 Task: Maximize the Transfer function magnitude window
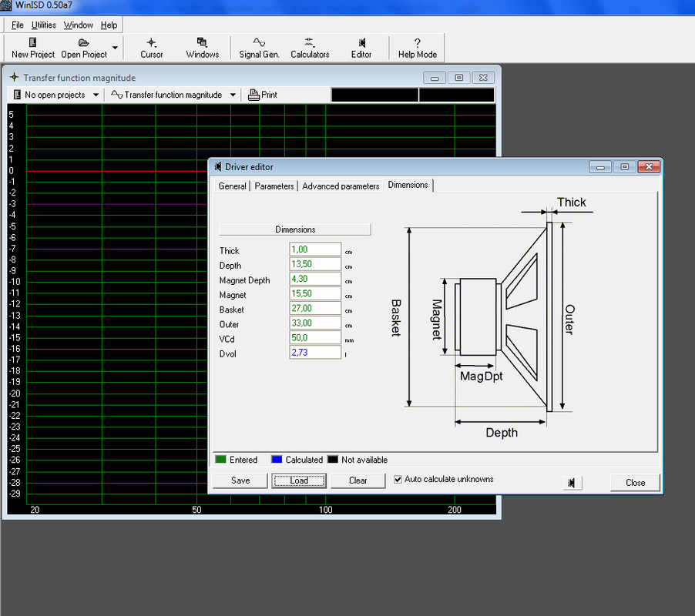tap(458, 78)
